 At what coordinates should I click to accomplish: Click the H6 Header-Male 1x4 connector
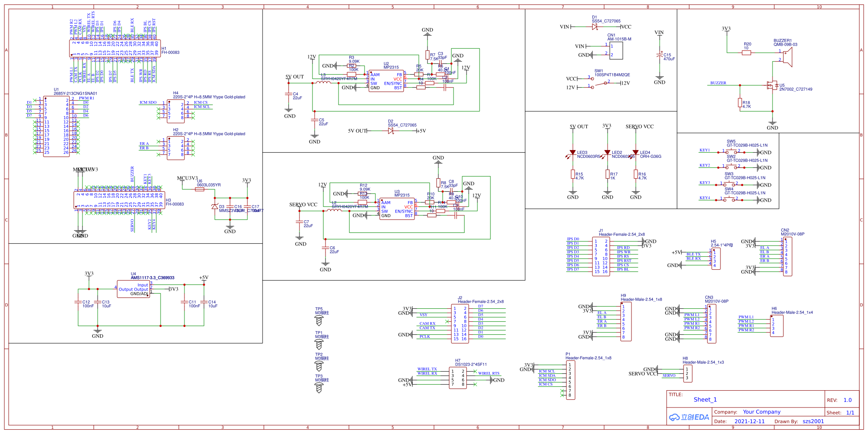tap(777, 326)
